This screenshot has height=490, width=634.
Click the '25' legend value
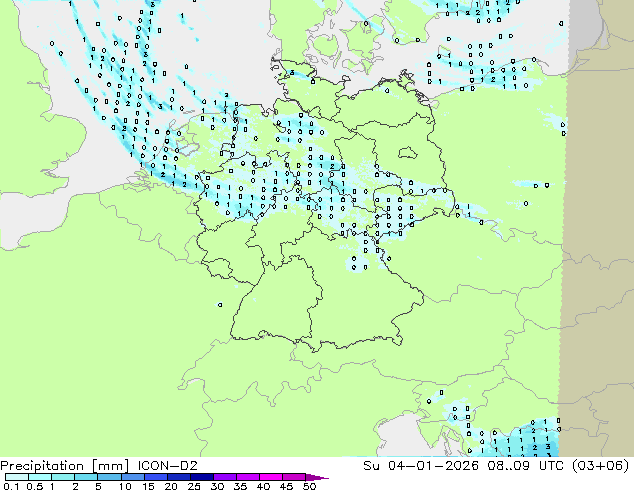pyautogui.click(x=194, y=486)
